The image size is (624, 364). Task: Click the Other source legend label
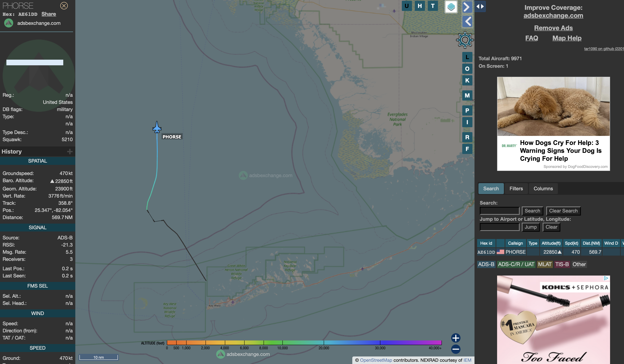(x=579, y=264)
